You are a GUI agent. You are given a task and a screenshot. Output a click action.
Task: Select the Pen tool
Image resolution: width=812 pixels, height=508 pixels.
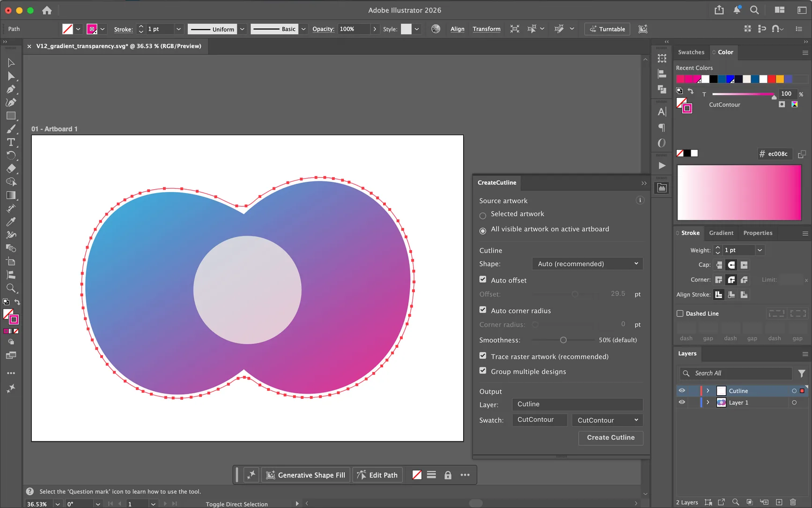tap(11, 89)
